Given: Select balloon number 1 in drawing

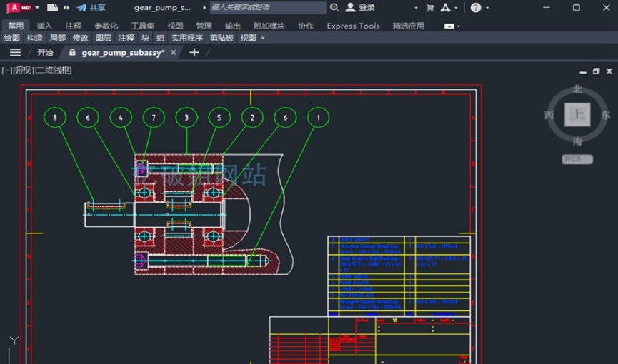Looking at the screenshot, I should [319, 117].
